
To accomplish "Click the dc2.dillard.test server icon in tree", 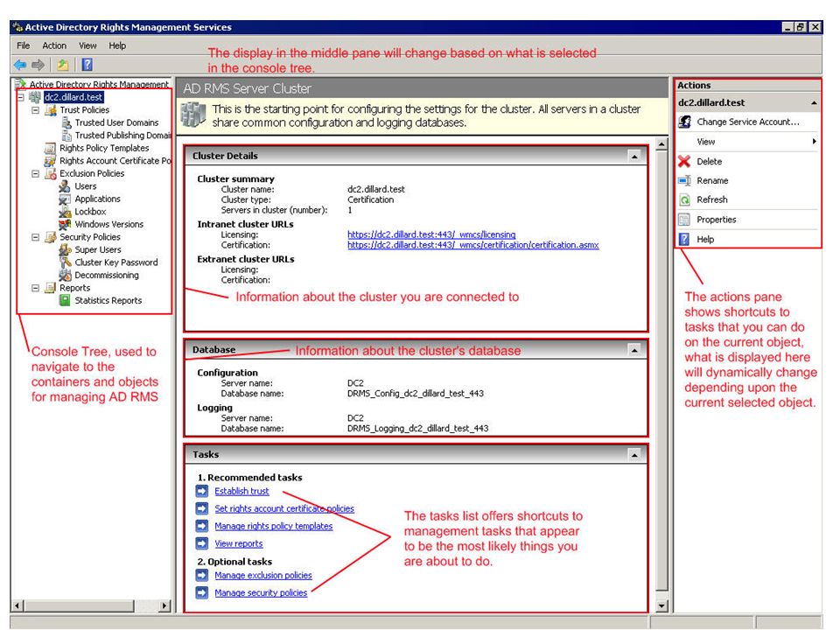I will [35, 97].
